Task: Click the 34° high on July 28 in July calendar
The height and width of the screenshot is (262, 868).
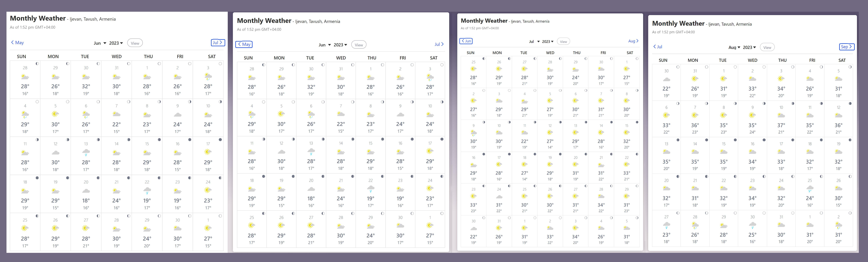Action: pos(601,205)
